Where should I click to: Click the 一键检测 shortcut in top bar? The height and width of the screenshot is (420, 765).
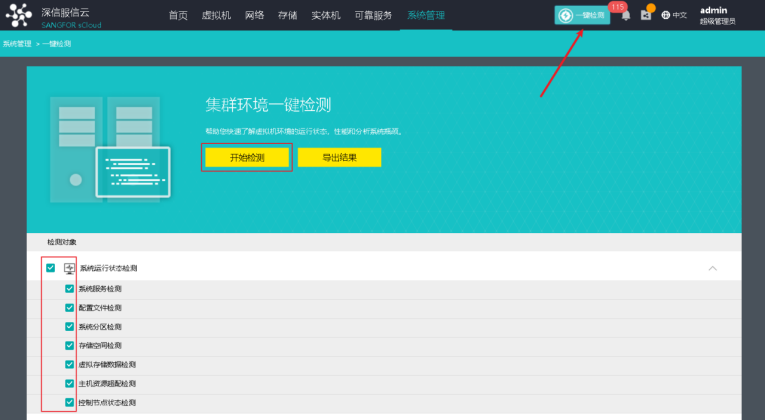pos(582,15)
